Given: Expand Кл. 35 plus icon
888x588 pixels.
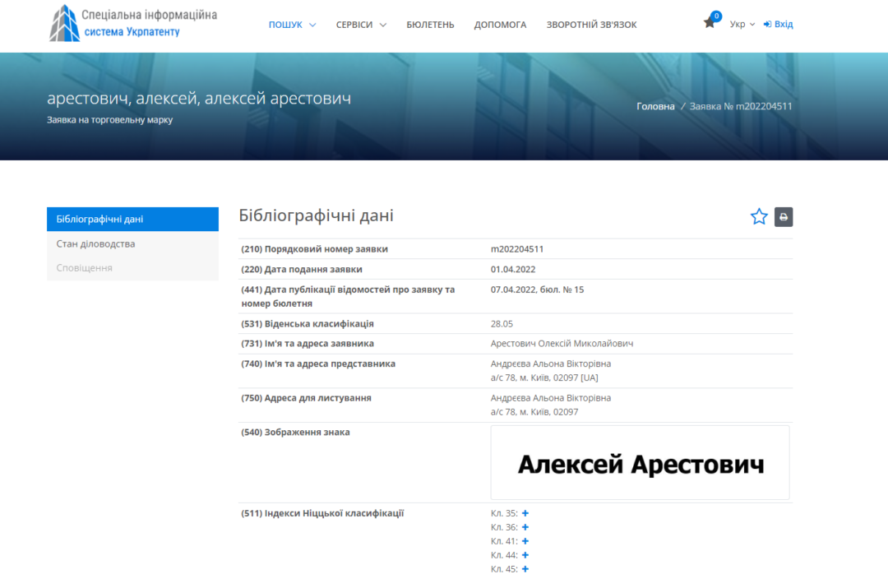Looking at the screenshot, I should [525, 513].
